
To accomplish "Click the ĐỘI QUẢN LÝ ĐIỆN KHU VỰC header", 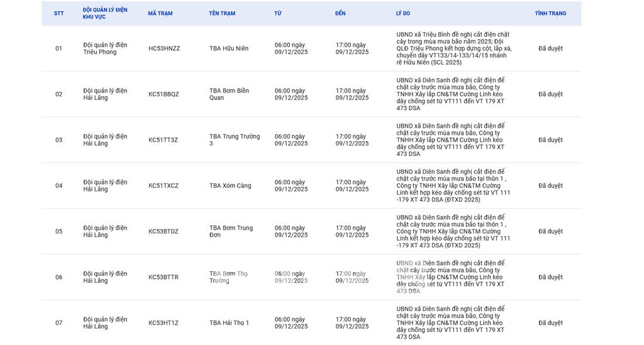I will tap(105, 13).
